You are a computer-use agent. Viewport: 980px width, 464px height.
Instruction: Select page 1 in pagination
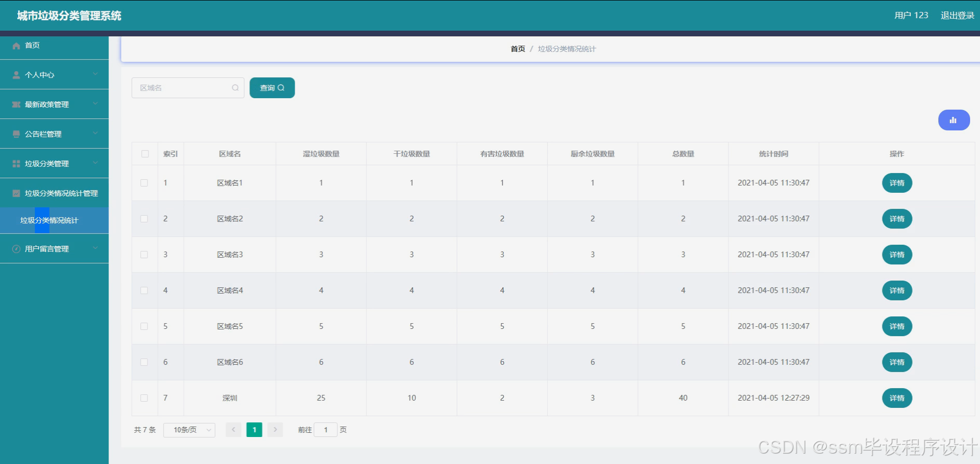coord(254,430)
